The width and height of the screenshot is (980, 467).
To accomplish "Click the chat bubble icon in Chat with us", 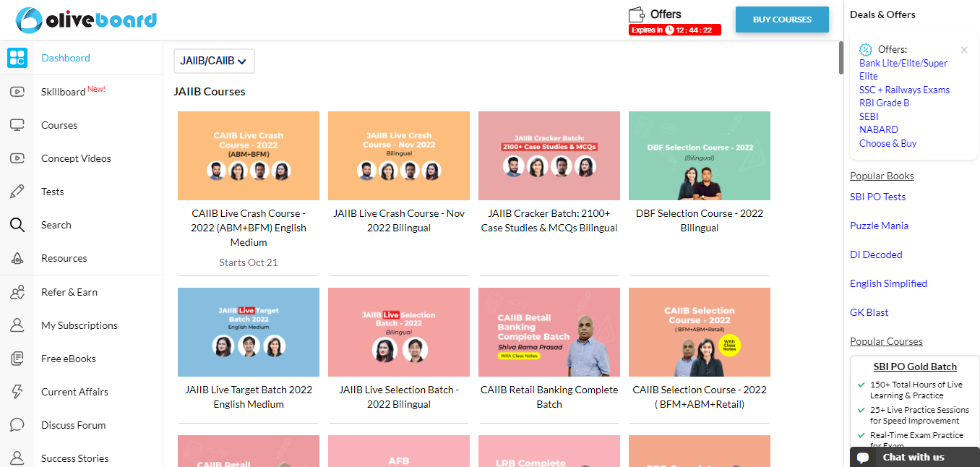I will 863,458.
